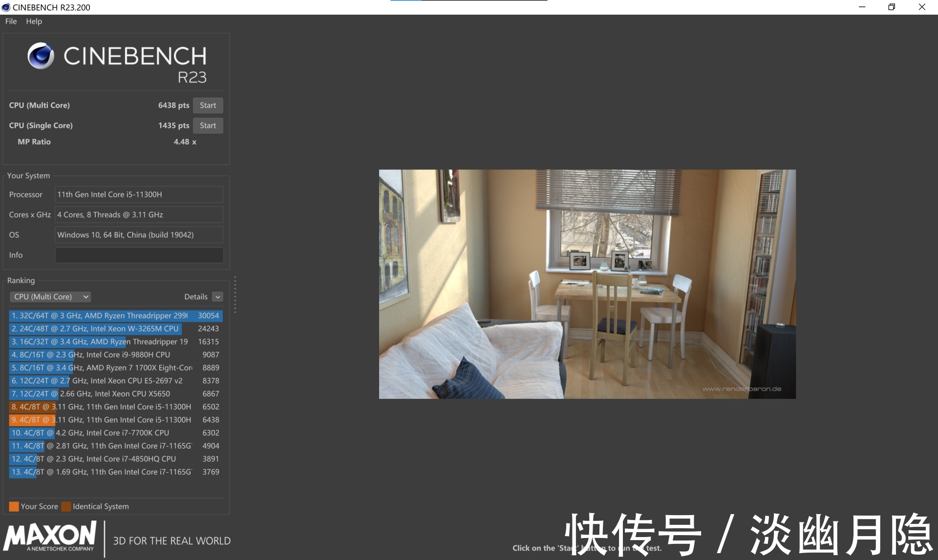Screen dimensions: 938x560
Task: Click the Cores x GHz field
Action: pyautogui.click(x=139, y=215)
